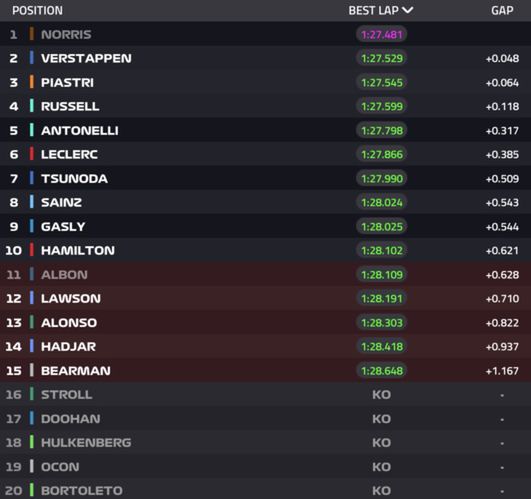The width and height of the screenshot is (531, 499).
Task: Click Norris's orange team color bar
Action: pyautogui.click(x=31, y=34)
